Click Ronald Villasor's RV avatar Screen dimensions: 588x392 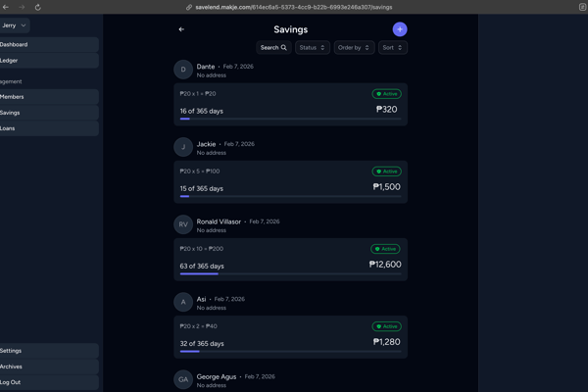point(183,224)
